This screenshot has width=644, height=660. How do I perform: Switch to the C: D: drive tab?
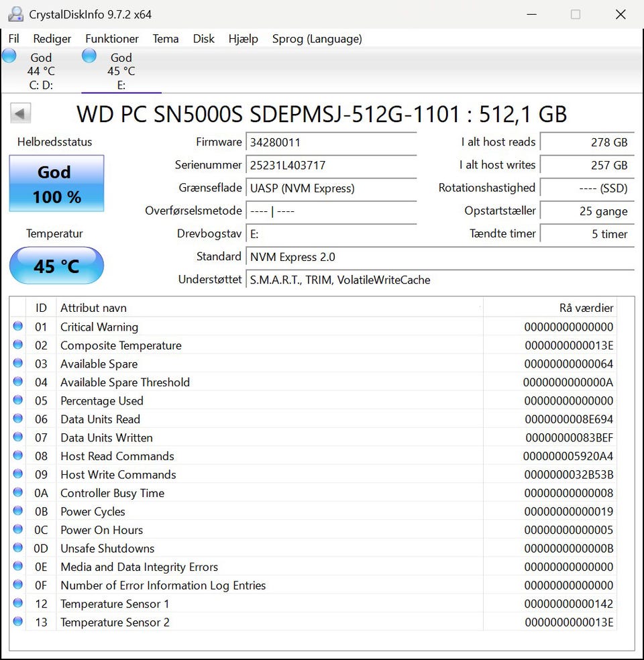(x=41, y=71)
